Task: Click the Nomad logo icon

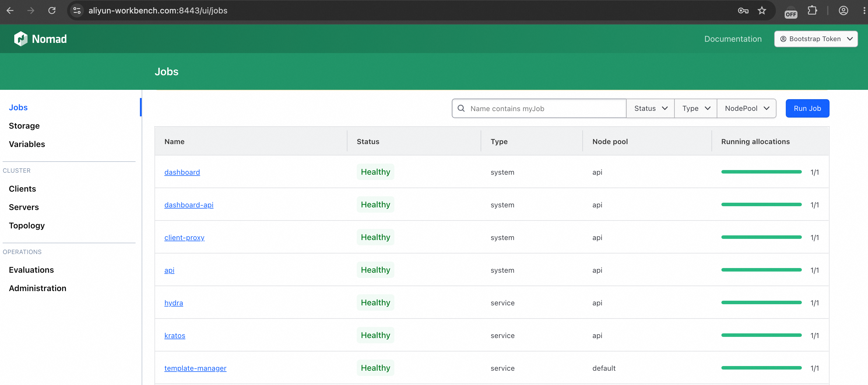Action: click(21, 39)
